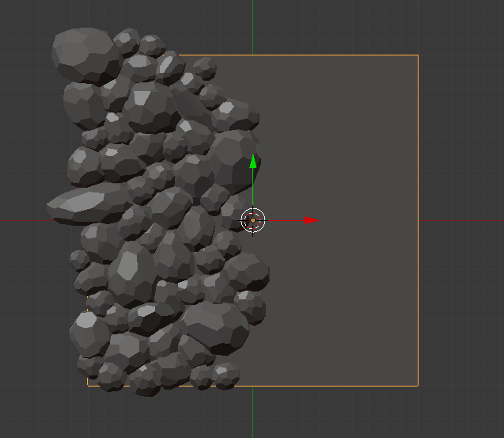Select the bottom-right corner of the plane
The width and height of the screenshot is (504, 438).
[417, 385]
